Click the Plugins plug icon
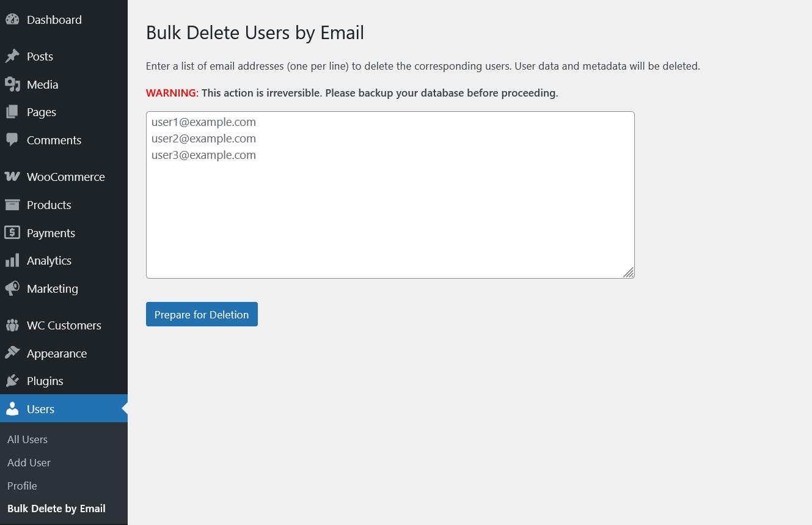This screenshot has width=812, height=525. click(x=12, y=381)
